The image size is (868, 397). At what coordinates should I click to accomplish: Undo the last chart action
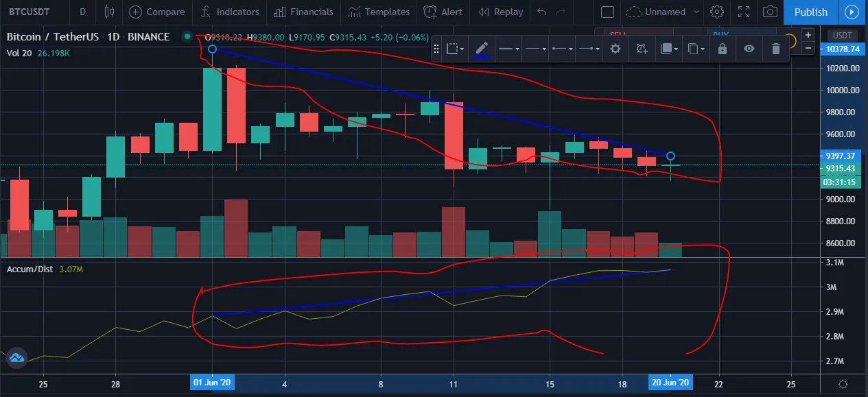[x=542, y=12]
